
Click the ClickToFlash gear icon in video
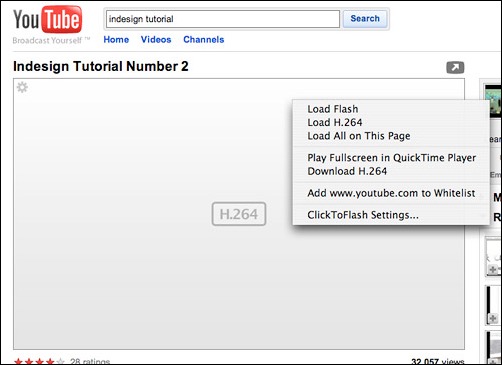coord(22,87)
